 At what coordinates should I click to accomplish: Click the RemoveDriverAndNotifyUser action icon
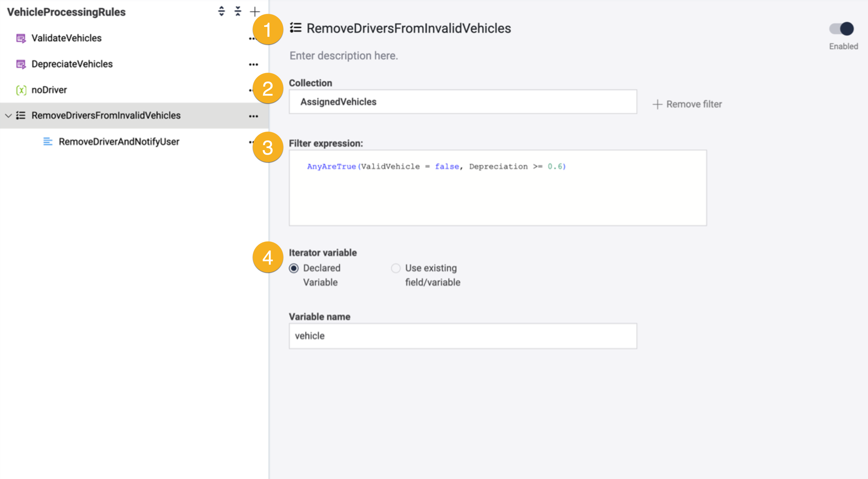(48, 142)
